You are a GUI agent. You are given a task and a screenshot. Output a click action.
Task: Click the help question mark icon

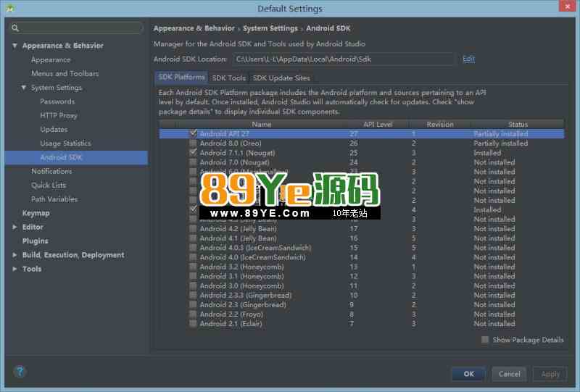pyautogui.click(x=20, y=372)
